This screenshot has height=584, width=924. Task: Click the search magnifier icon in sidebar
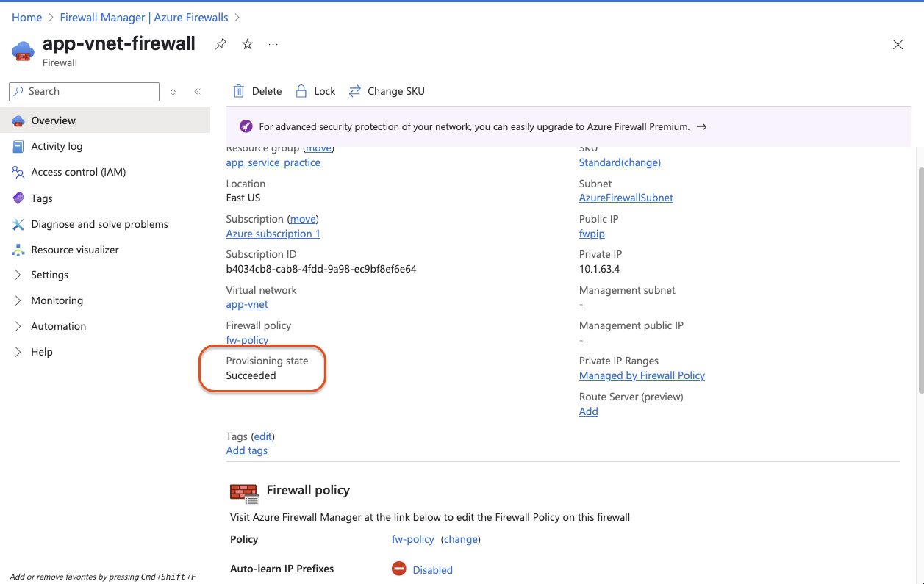tap(19, 91)
